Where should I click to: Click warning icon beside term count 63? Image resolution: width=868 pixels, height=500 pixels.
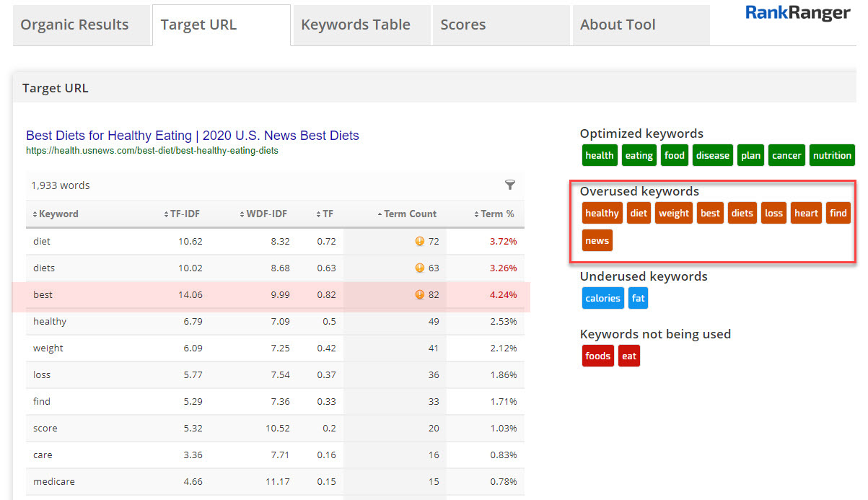pyautogui.click(x=419, y=268)
